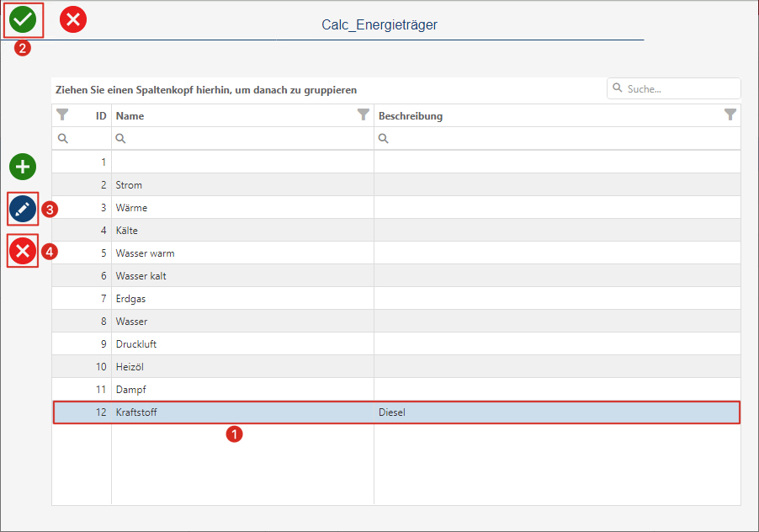Select the row named Kälte
Viewport: 759px width, 532px height.
point(396,231)
